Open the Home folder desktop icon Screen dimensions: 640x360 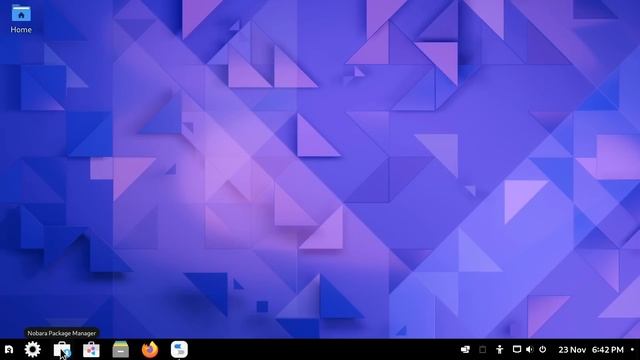coord(21,19)
